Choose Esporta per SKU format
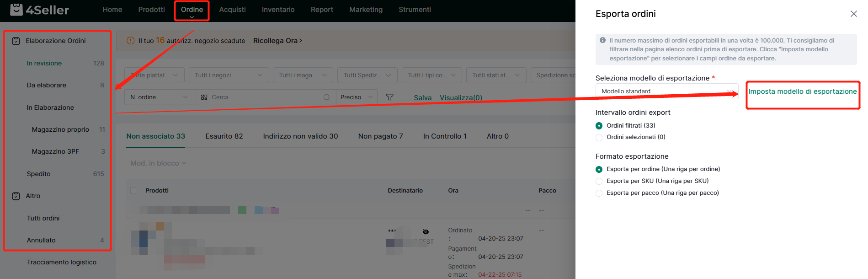The width and height of the screenshot is (868, 279). tap(599, 181)
